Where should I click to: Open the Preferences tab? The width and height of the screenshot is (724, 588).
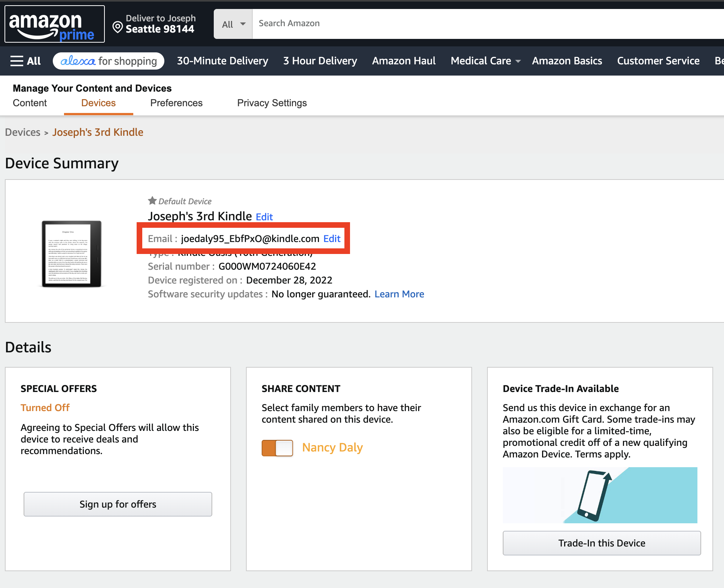click(x=176, y=103)
